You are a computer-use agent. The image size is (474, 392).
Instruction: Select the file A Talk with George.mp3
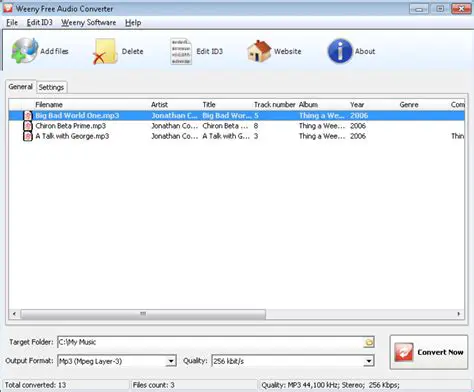coord(72,136)
